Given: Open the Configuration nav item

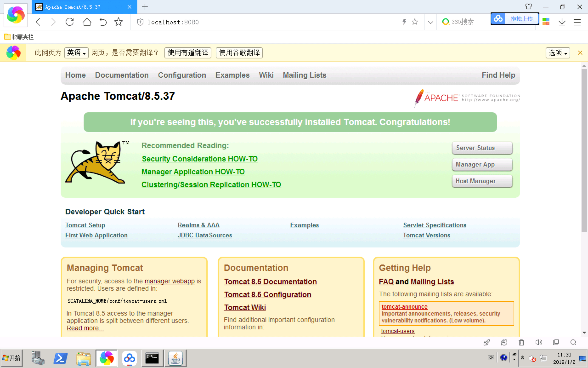Looking at the screenshot, I should tap(182, 75).
